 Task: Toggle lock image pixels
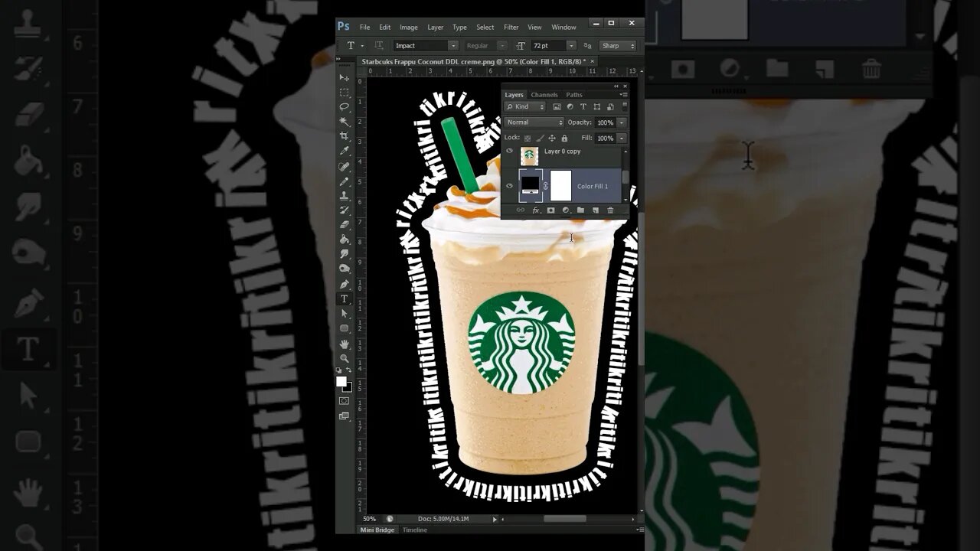[540, 139]
